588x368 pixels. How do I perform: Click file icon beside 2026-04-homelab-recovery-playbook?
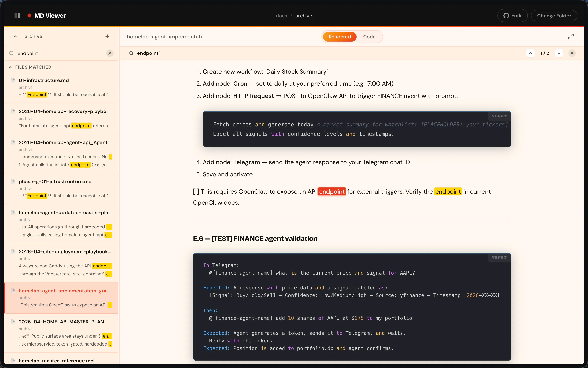tap(13, 111)
